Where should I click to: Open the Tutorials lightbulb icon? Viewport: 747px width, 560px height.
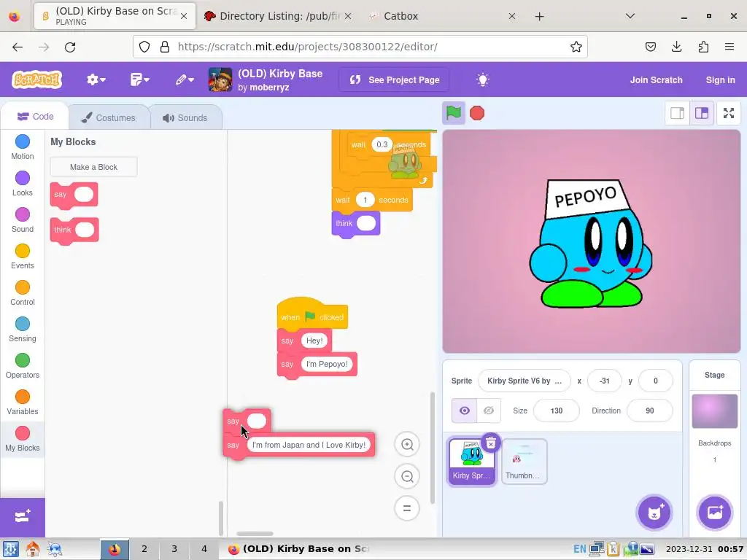[x=483, y=79]
